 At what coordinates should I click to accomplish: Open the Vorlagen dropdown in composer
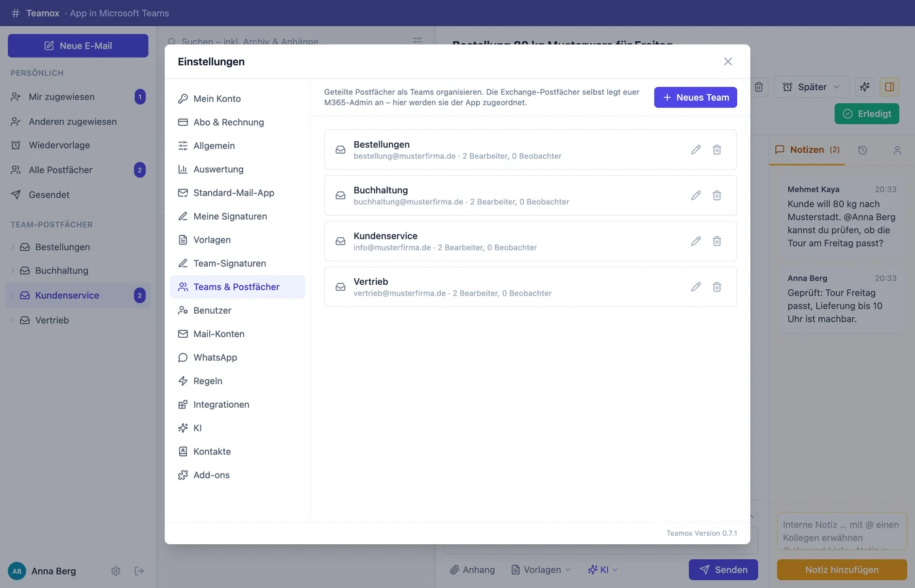pyautogui.click(x=541, y=570)
